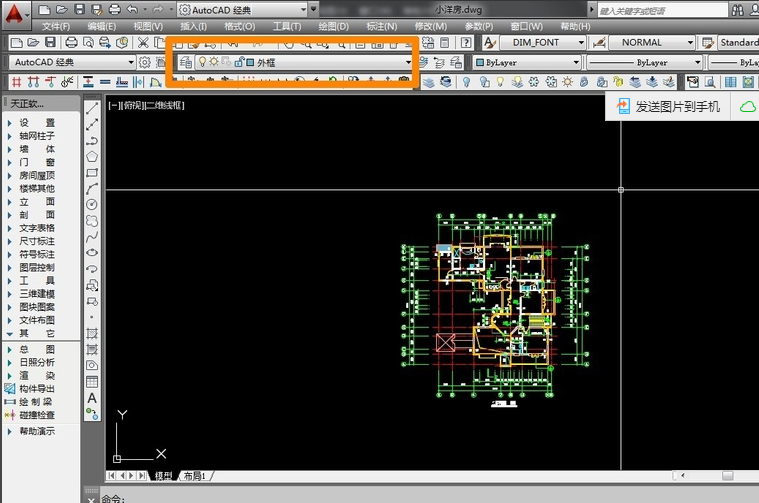
Task: Select the Arc draw tool
Action: coord(92,188)
